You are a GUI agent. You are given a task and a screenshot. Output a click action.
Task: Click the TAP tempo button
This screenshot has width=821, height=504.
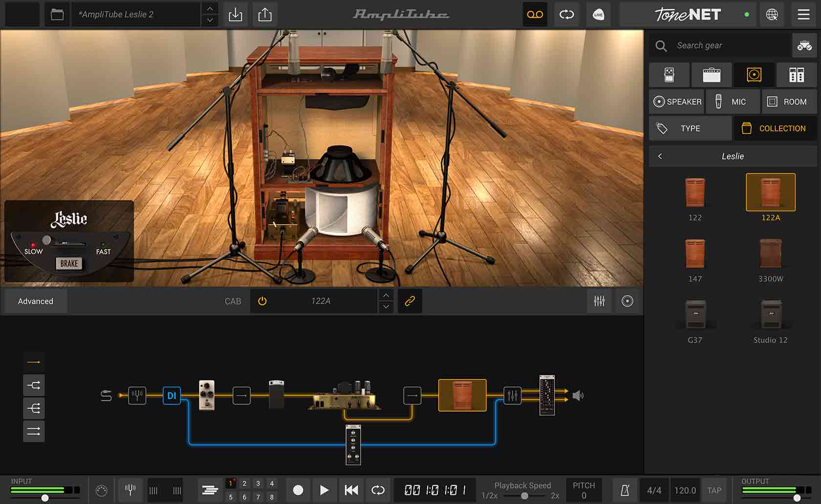pyautogui.click(x=714, y=490)
